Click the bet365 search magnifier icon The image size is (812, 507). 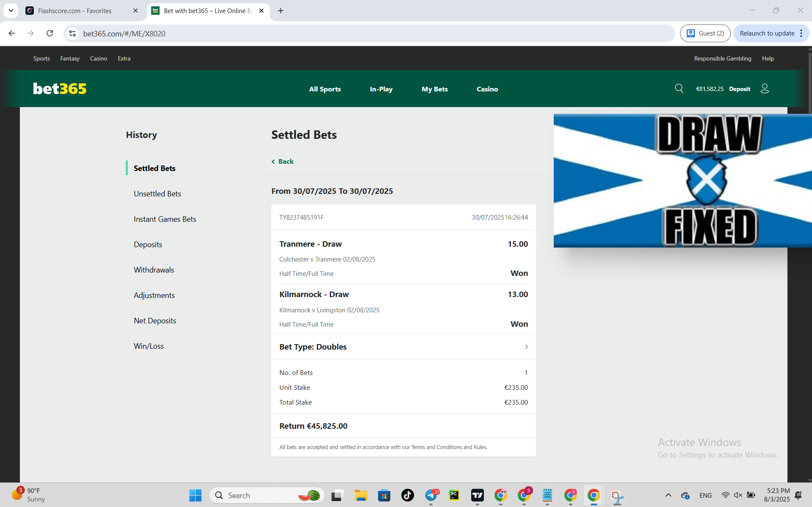click(679, 88)
